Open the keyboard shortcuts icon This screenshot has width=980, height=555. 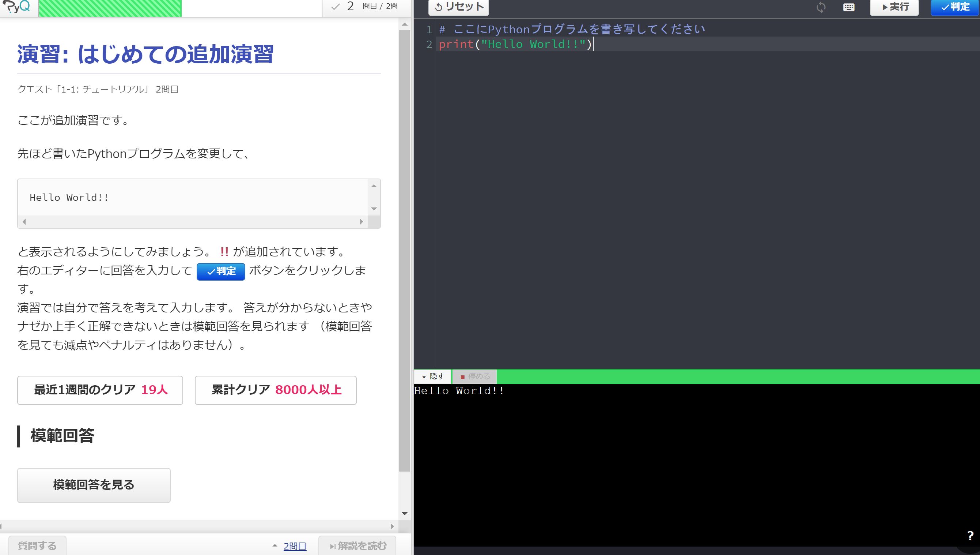point(849,7)
